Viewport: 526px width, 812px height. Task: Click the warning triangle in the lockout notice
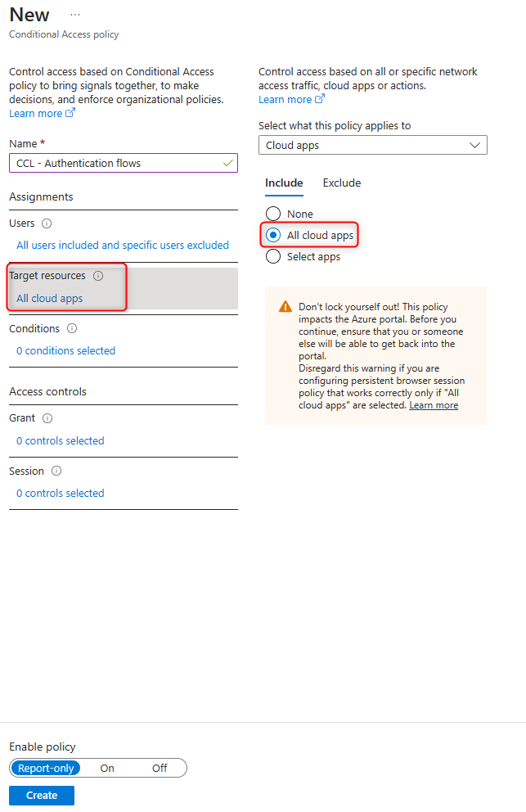pyautogui.click(x=284, y=305)
